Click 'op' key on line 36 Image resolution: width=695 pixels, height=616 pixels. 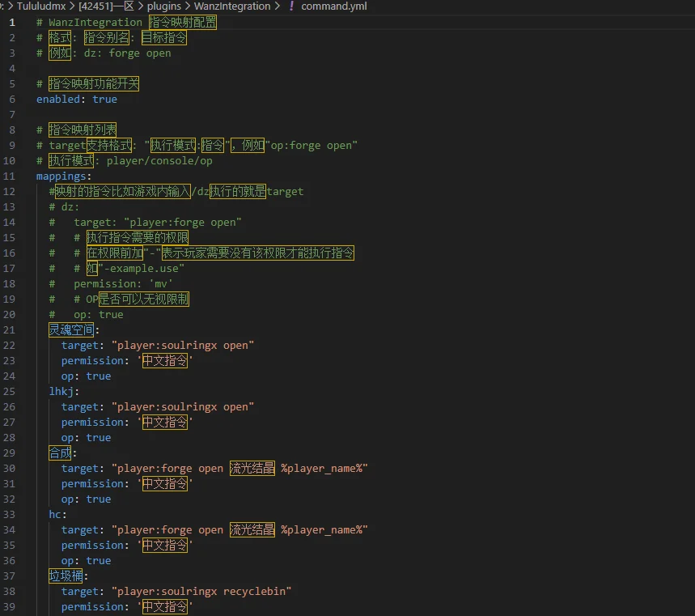point(67,561)
